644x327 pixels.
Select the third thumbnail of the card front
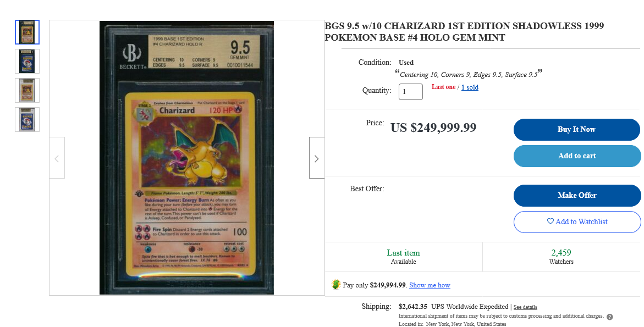click(x=27, y=90)
